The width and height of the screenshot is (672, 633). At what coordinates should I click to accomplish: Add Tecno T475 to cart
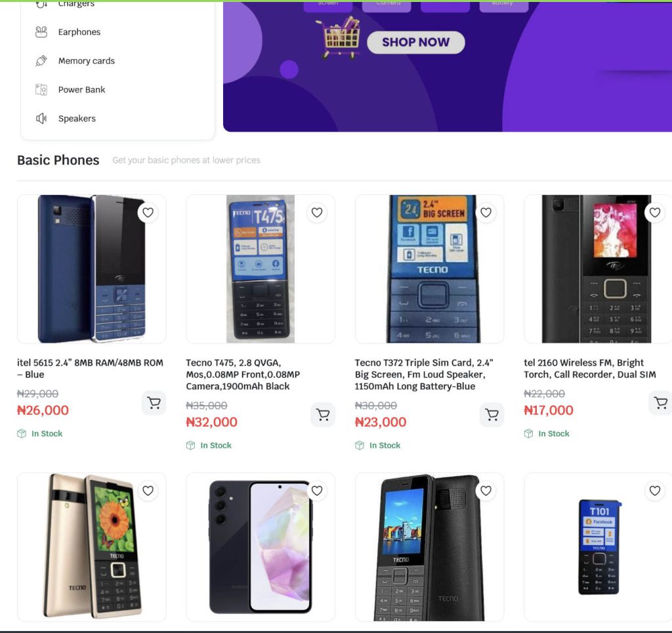click(x=322, y=414)
